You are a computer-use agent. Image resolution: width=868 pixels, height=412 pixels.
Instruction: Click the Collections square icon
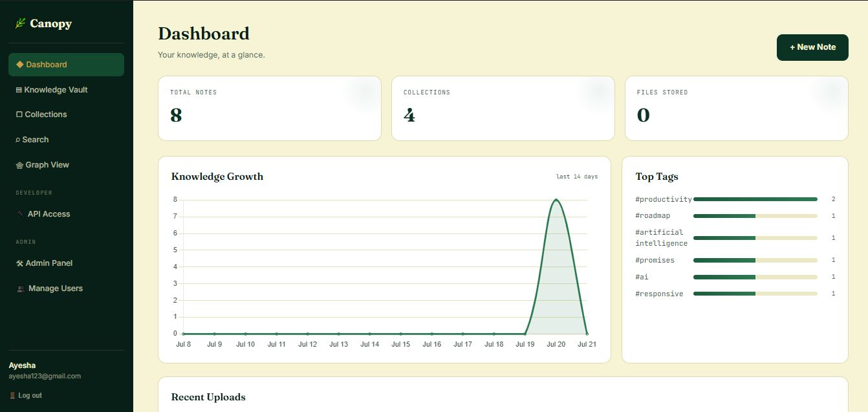tap(19, 114)
